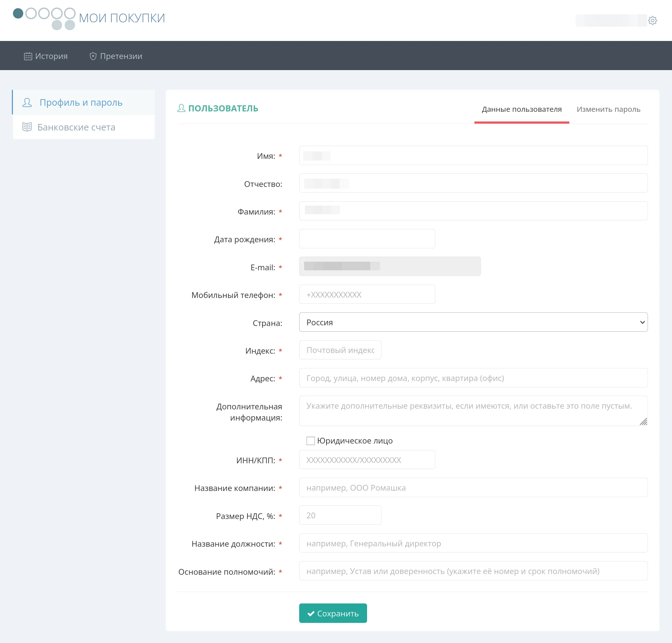The height and width of the screenshot is (643, 672).
Task: Click the Размер НДС percentage field
Action: tap(340, 516)
